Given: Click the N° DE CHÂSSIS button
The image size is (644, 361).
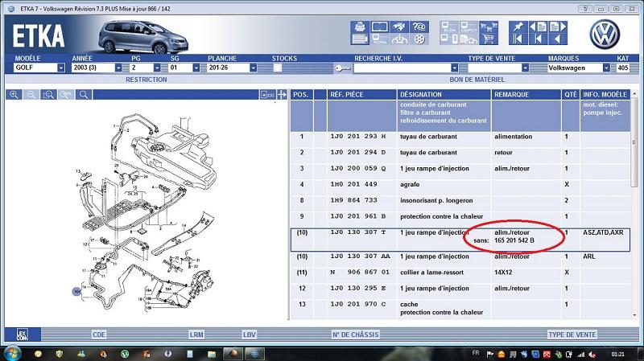Looking at the screenshot, I should (355, 334).
